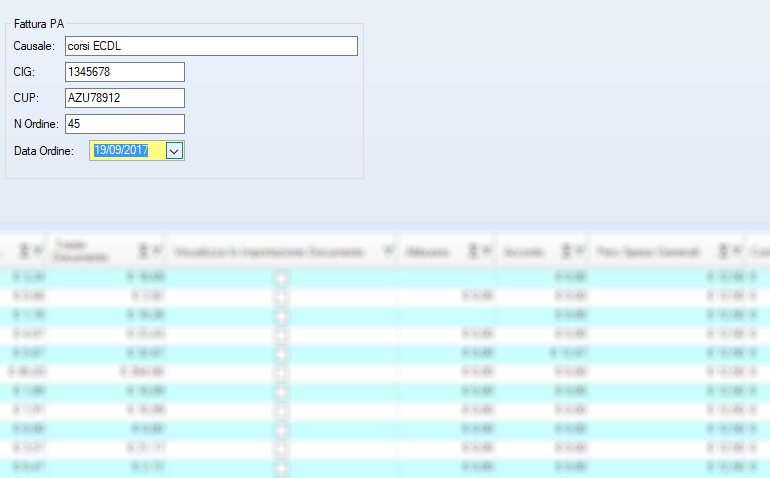
Task: Click the sum icon in Totale Documento header
Action: click(x=142, y=251)
